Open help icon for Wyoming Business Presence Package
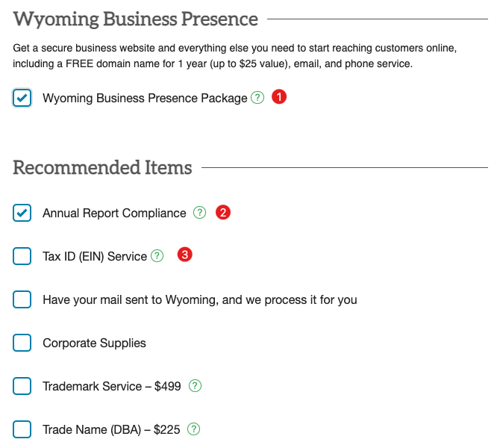 pyautogui.click(x=257, y=98)
